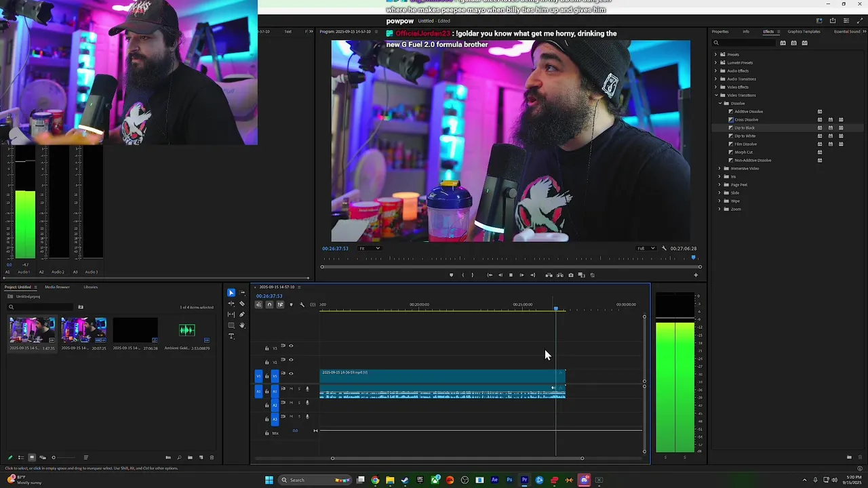Expand the Immersive Video folder
This screenshot has height=488, width=868.
719,168
